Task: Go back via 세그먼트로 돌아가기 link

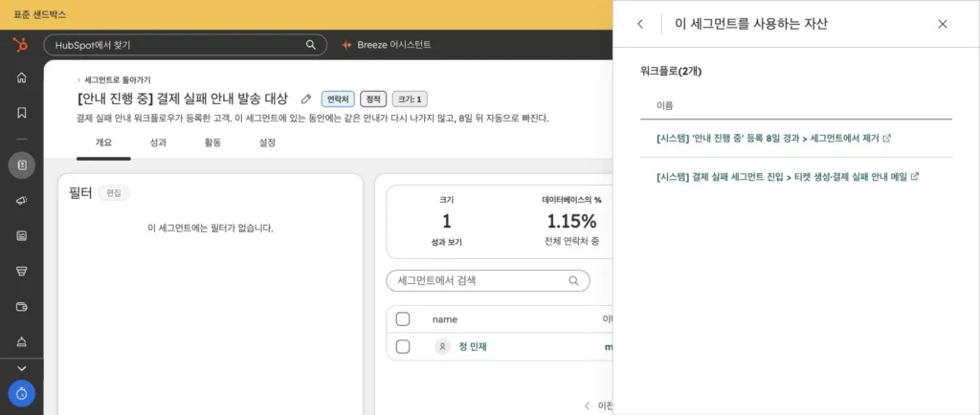Action: click(x=114, y=80)
